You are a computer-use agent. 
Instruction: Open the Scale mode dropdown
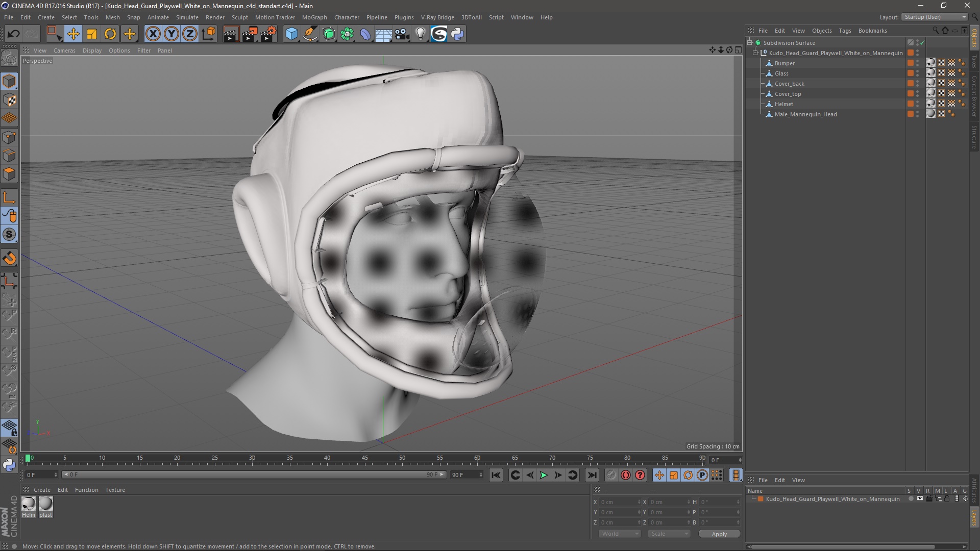[669, 534]
